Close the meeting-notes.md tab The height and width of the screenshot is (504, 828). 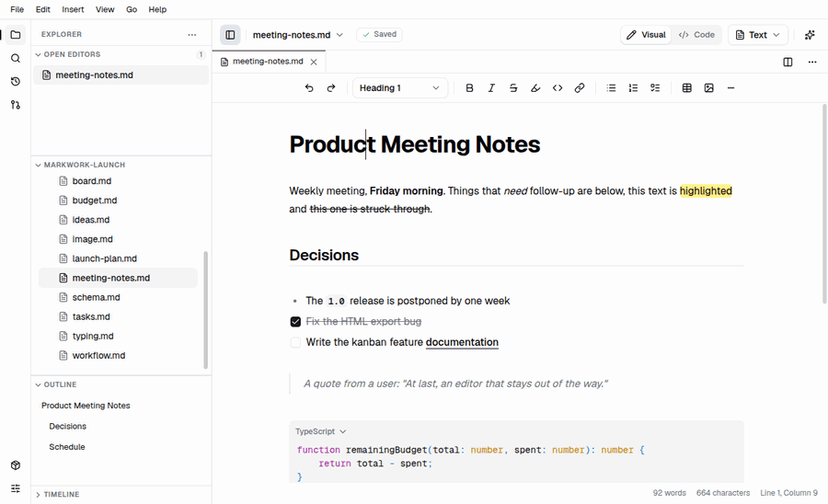coord(314,63)
